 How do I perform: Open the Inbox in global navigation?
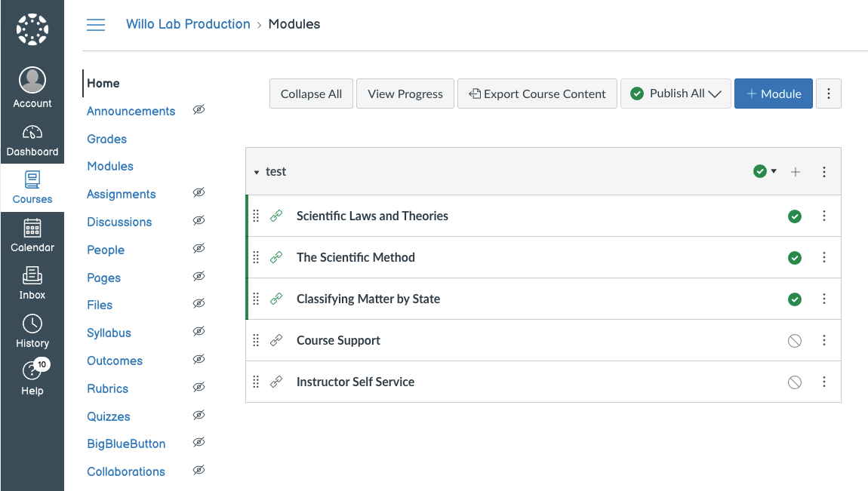tap(32, 283)
